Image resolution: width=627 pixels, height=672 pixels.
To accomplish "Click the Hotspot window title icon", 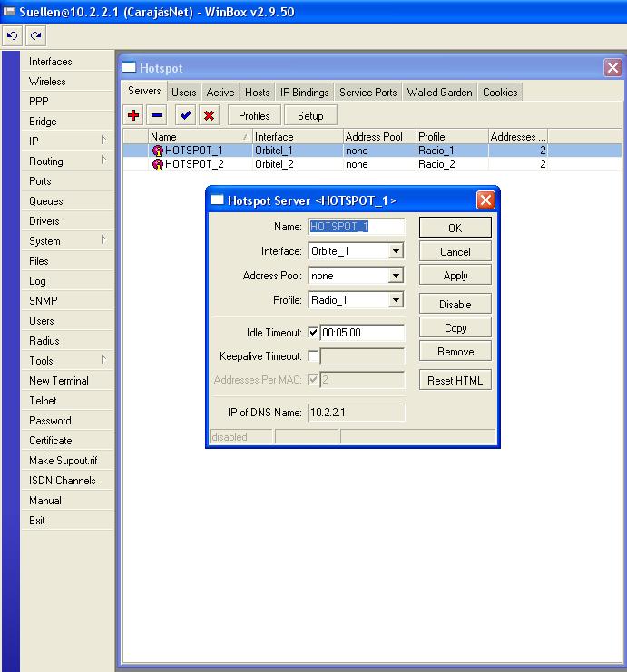I will pyautogui.click(x=129, y=67).
